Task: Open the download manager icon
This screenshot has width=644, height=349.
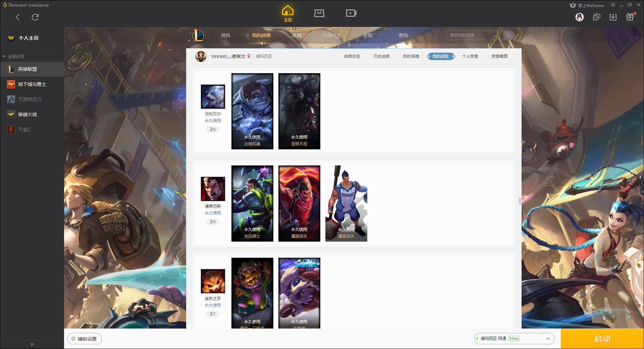Action: click(613, 17)
